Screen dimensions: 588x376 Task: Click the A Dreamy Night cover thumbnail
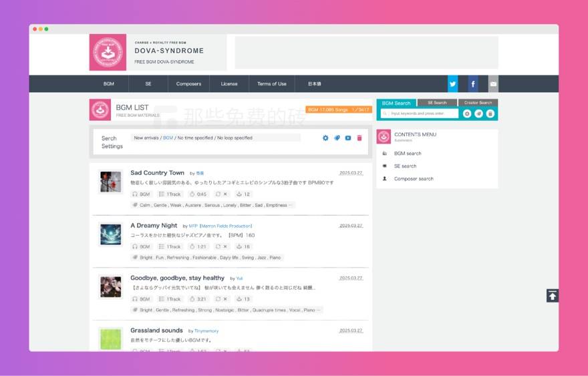[111, 234]
